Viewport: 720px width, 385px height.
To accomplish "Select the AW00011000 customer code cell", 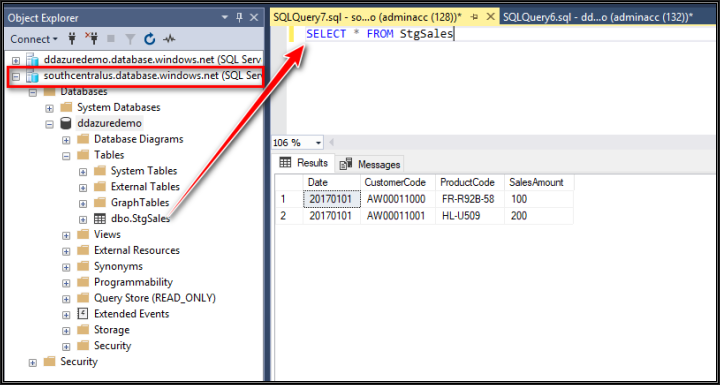I will (x=398, y=199).
